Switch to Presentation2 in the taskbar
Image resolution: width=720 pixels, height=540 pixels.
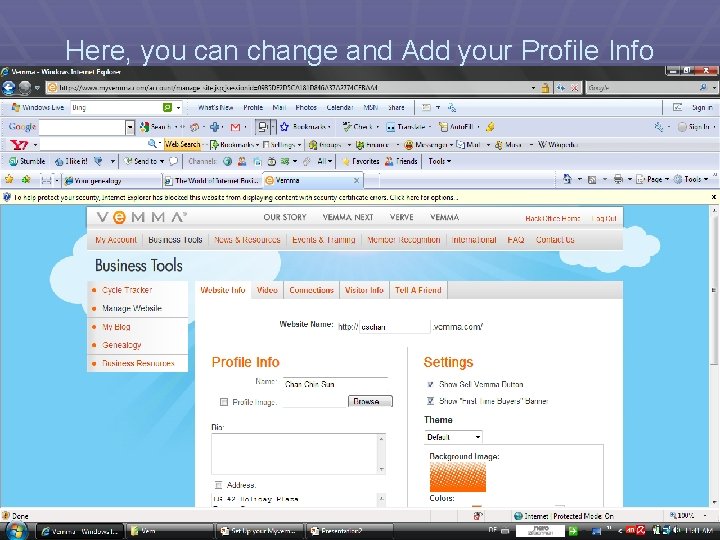pyautogui.click(x=349, y=531)
